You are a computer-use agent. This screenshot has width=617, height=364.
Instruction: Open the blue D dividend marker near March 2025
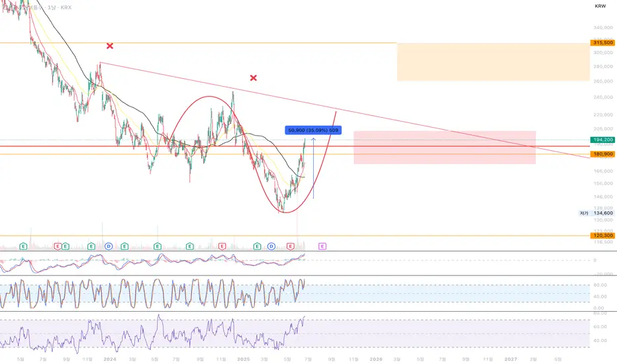click(x=271, y=246)
